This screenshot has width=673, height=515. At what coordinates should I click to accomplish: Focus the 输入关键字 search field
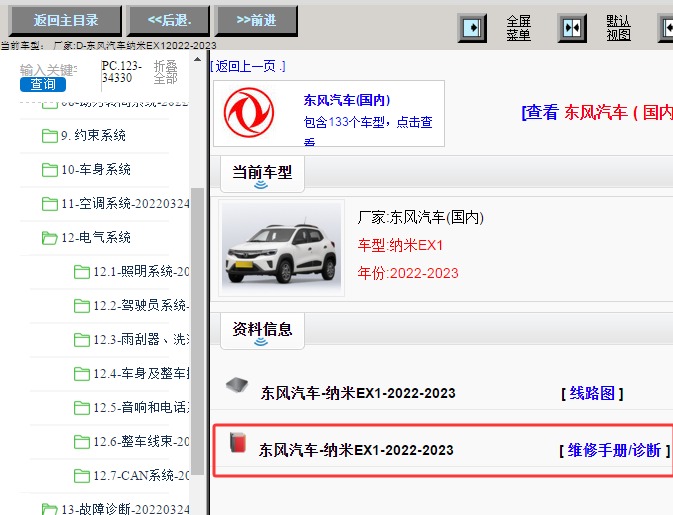48,70
